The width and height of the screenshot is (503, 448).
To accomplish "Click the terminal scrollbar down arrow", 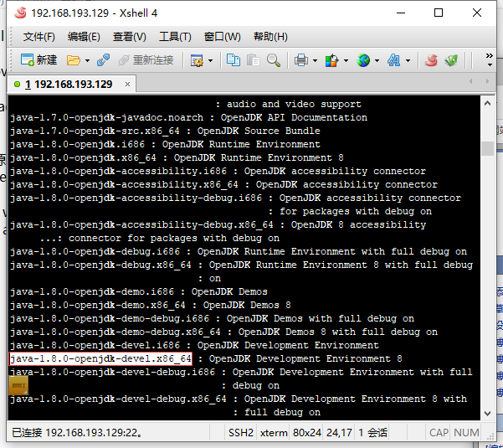I will (x=488, y=414).
